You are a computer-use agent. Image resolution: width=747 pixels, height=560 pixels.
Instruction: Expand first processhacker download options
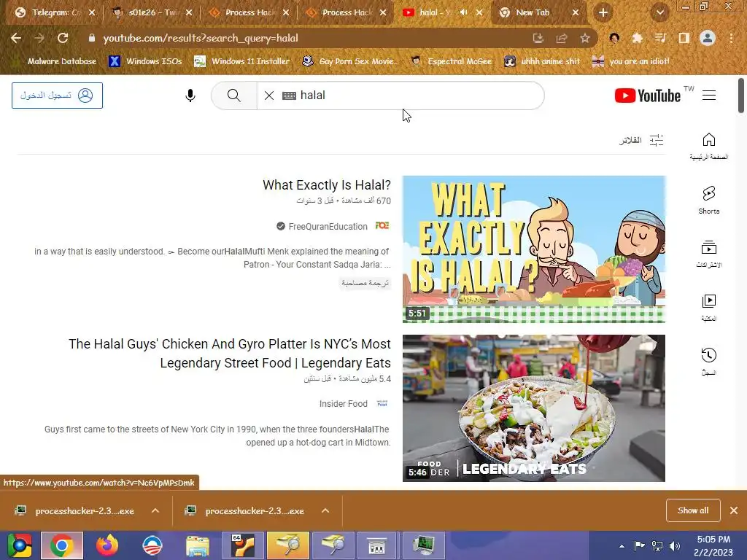(155, 510)
